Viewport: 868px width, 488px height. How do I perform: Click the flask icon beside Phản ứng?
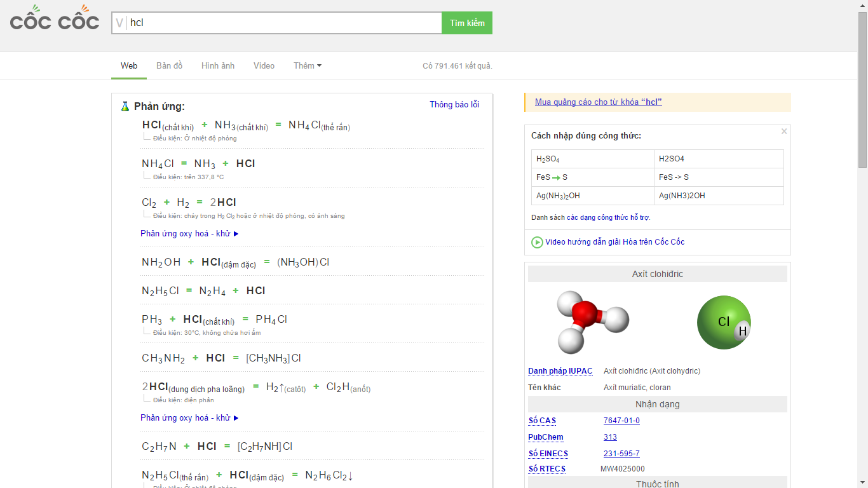click(x=125, y=107)
